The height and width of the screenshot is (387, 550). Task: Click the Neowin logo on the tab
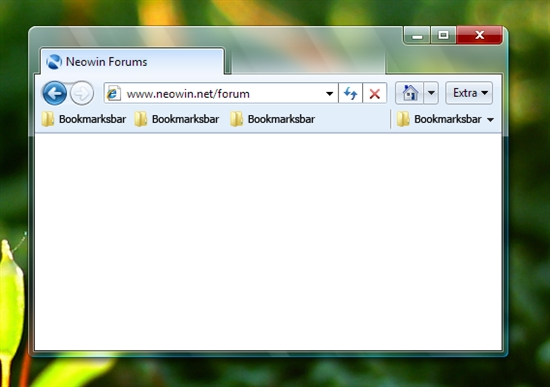[54, 62]
